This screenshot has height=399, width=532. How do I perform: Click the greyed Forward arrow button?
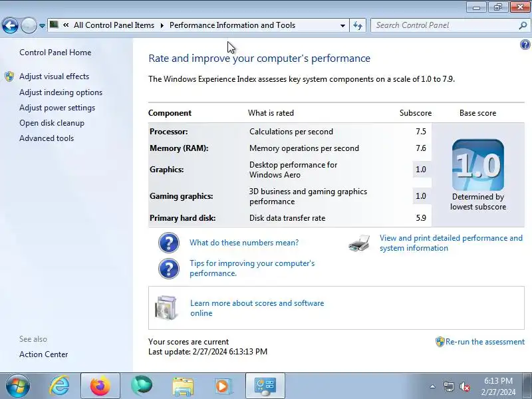click(29, 25)
